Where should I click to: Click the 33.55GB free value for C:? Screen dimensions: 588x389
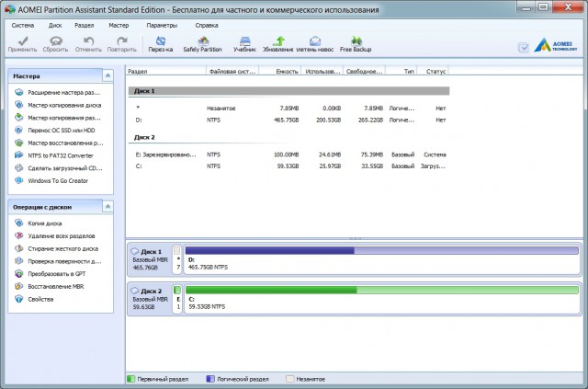(372, 166)
